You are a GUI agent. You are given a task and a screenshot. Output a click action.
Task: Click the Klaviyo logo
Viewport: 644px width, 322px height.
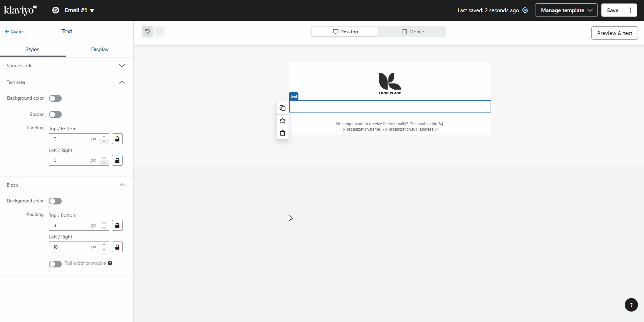(21, 10)
